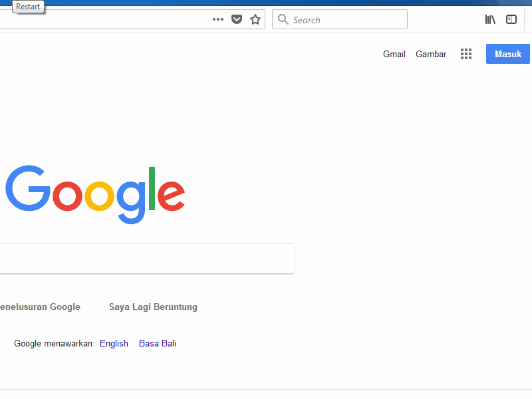Switch Google language to Basa Bali
The width and height of the screenshot is (532, 399).
coord(158,343)
